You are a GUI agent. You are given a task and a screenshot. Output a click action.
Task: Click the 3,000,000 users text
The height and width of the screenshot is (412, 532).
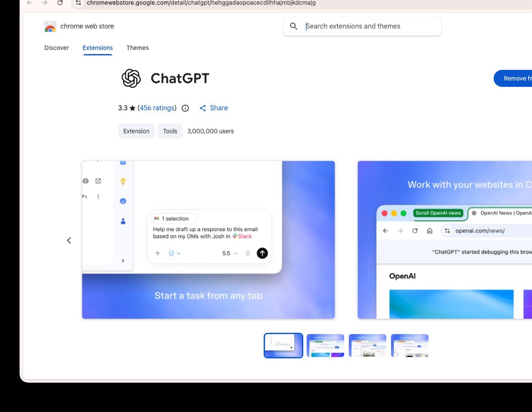pyautogui.click(x=211, y=131)
